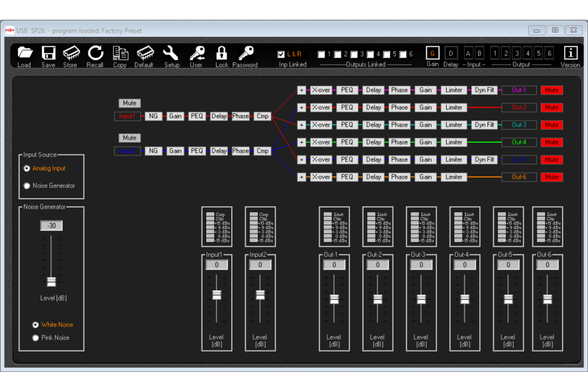Viewport: 588px width, 392px height.
Task: Expand Out-6 routing with plus button
Action: click(x=301, y=177)
